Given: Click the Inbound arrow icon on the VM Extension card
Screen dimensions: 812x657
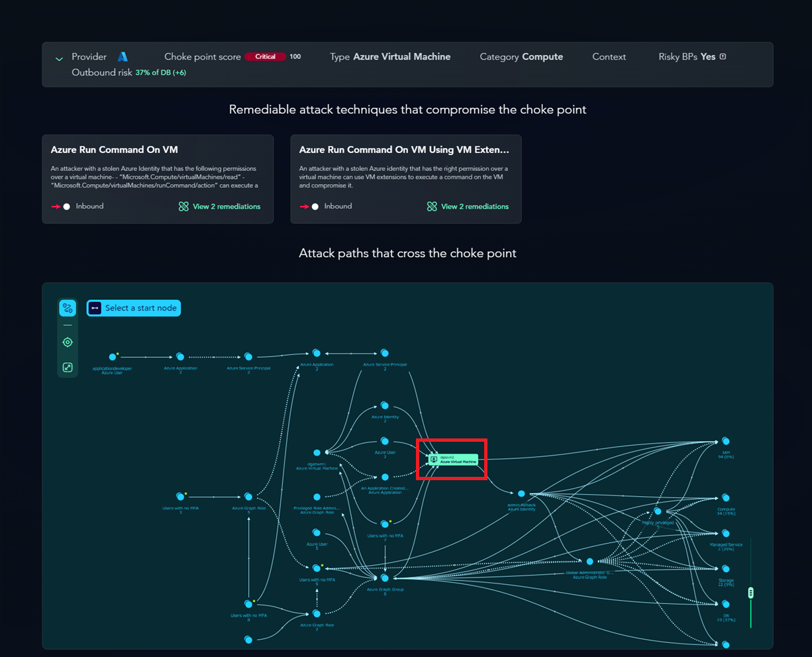Looking at the screenshot, I should 309,207.
